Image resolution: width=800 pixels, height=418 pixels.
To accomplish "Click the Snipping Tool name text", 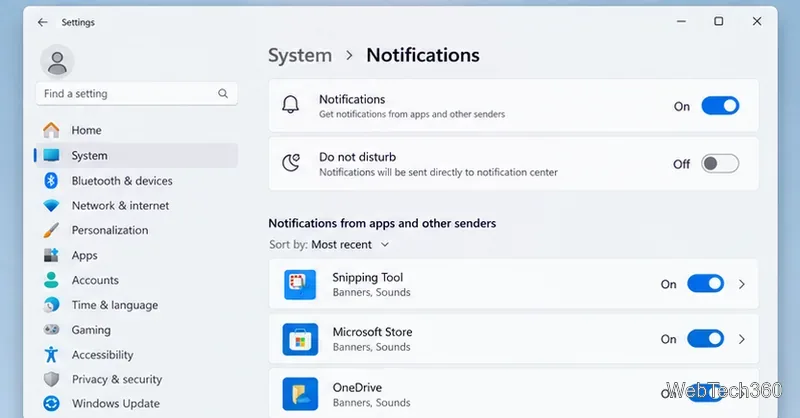I will pos(368,277).
